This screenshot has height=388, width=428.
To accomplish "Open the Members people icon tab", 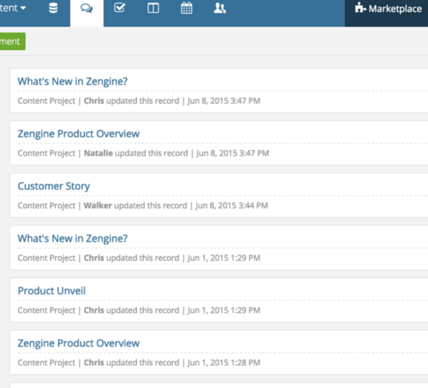I will 220,8.
